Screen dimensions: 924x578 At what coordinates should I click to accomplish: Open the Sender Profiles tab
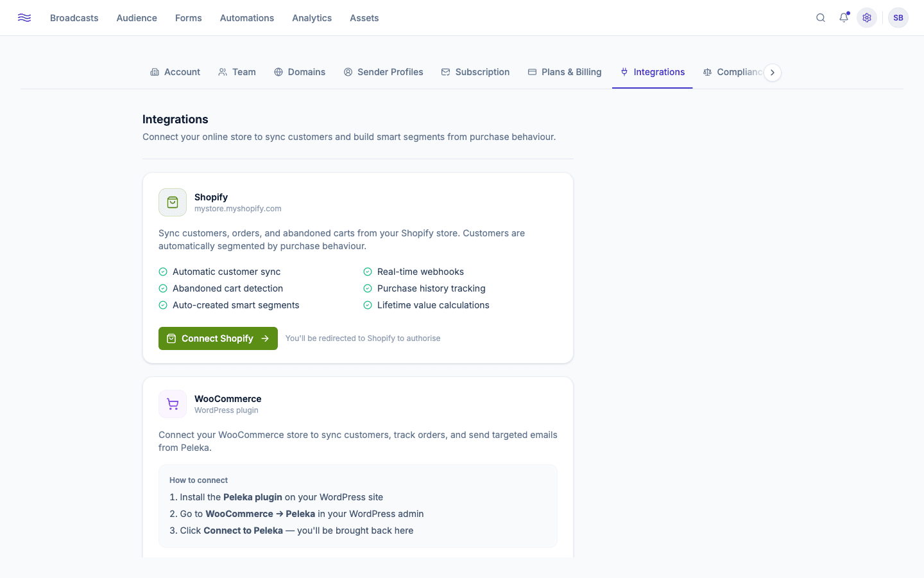383,72
